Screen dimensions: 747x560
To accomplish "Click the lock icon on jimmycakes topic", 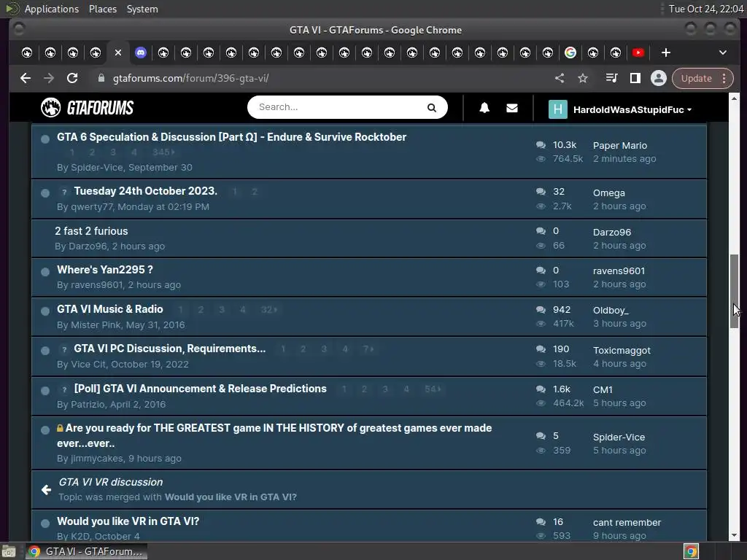I will pyautogui.click(x=60, y=428).
